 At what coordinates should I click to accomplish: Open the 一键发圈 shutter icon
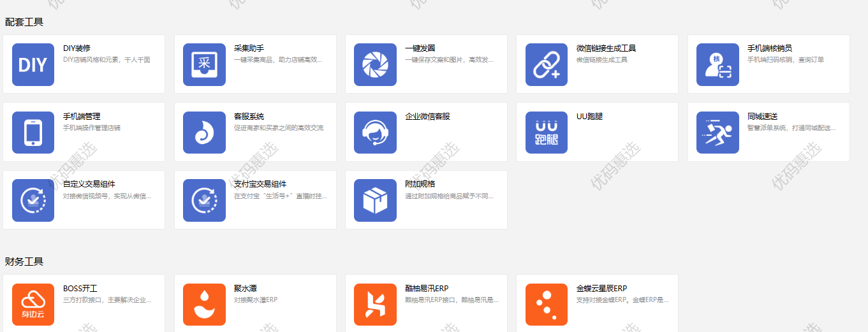point(375,64)
